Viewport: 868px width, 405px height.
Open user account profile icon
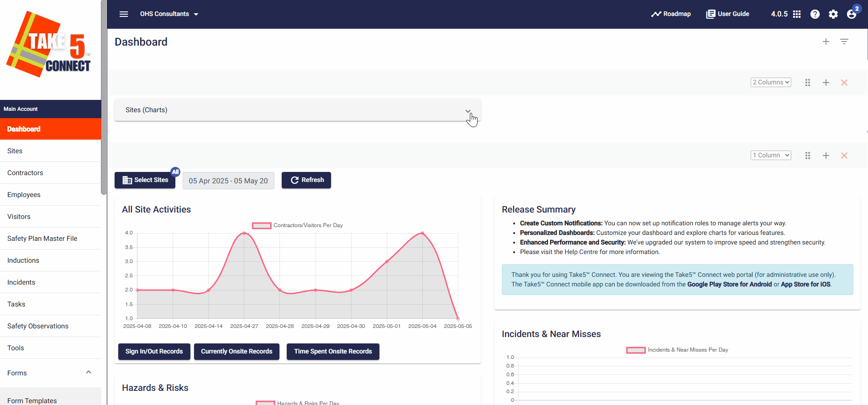tap(852, 14)
